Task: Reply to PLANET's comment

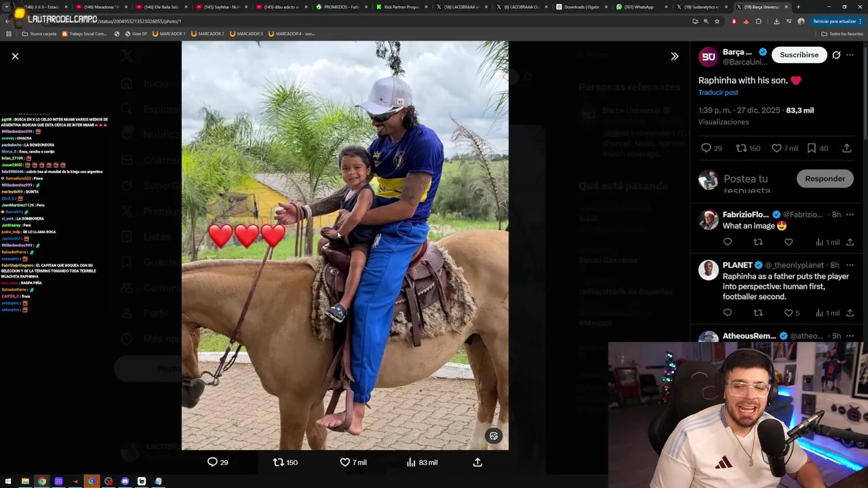Action: tap(728, 313)
